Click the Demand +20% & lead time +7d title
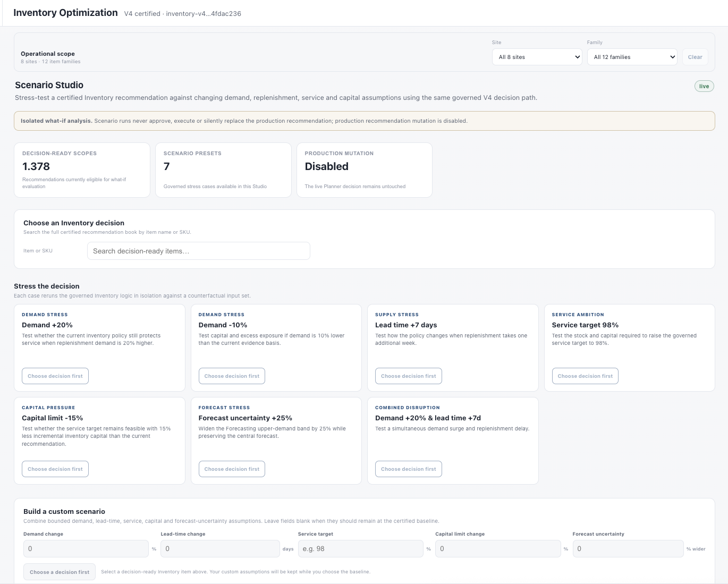This screenshot has width=728, height=584. (428, 418)
